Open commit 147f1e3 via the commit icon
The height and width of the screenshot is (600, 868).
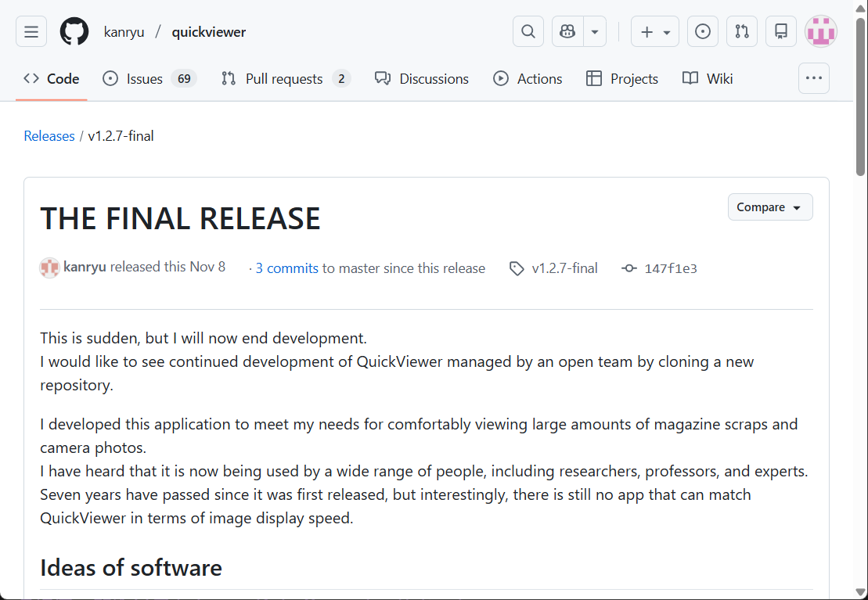tap(629, 268)
